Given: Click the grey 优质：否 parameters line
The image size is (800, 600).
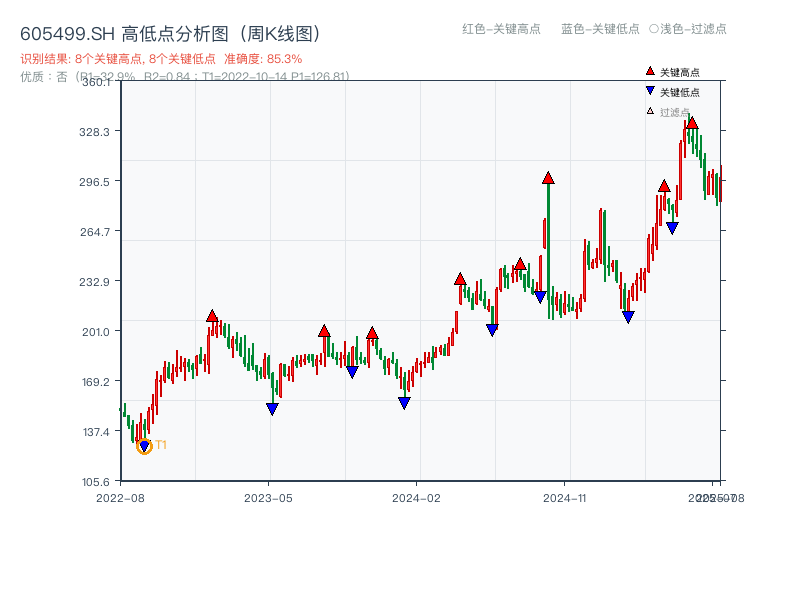Looking at the screenshot, I should 185,77.
